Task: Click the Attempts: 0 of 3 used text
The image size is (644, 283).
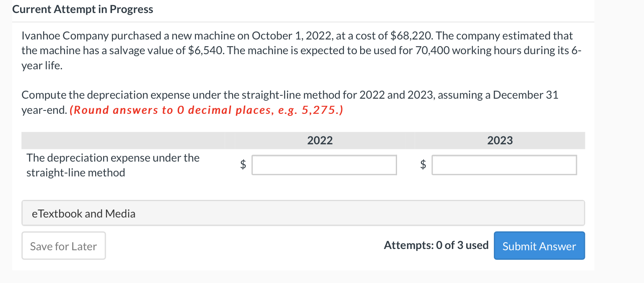Action: tap(436, 245)
